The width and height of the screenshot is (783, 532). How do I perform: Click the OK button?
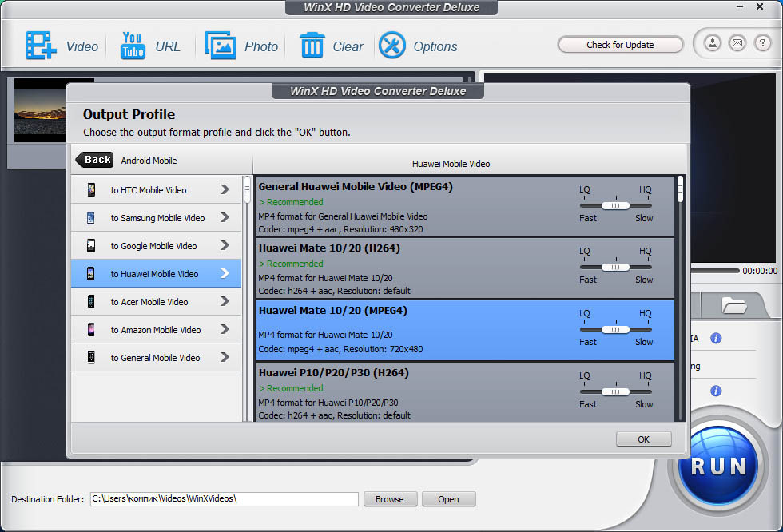coord(644,439)
